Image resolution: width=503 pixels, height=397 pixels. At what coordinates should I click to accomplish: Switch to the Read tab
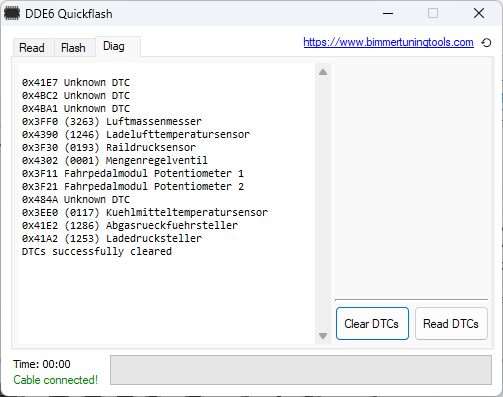pos(32,48)
